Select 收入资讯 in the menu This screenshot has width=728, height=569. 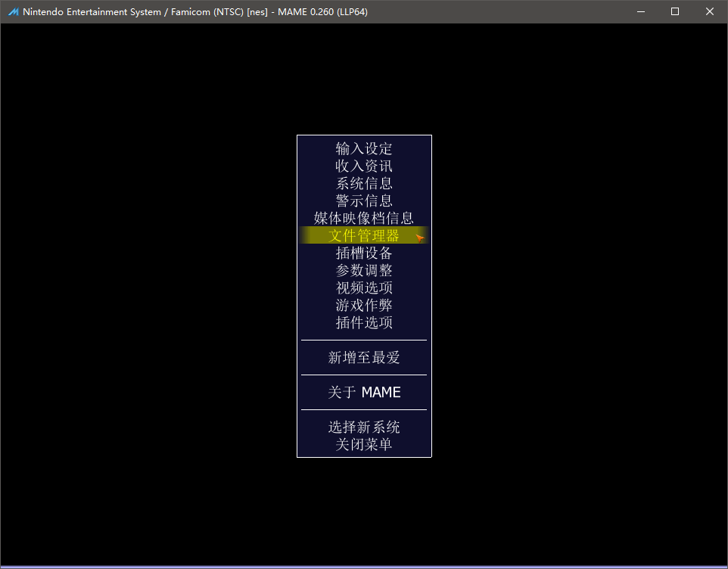pos(364,166)
